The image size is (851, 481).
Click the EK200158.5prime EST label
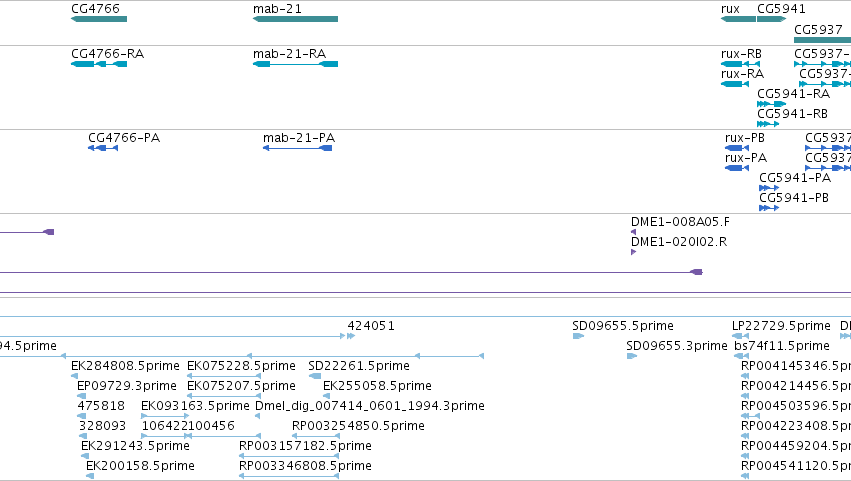click(x=140, y=466)
